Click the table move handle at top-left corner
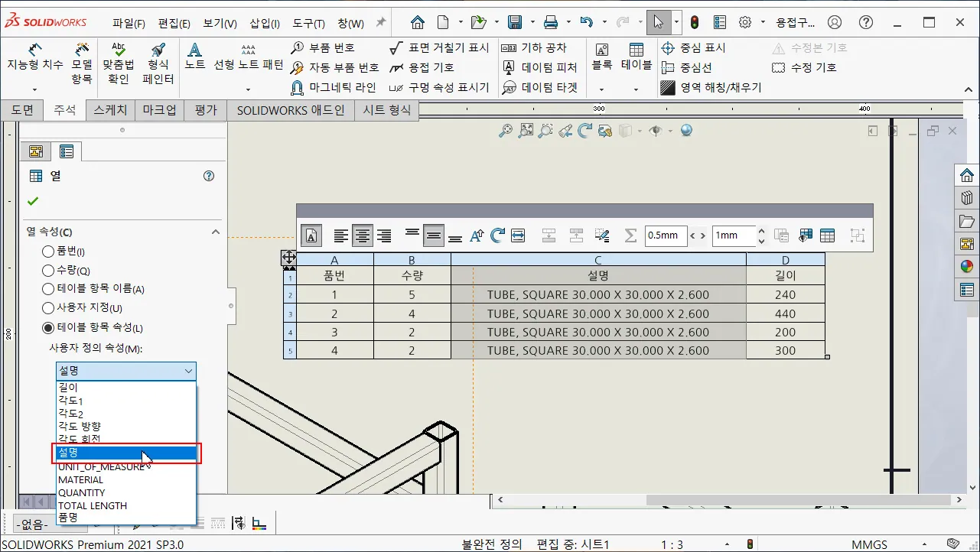Image resolution: width=980 pixels, height=552 pixels. click(290, 258)
